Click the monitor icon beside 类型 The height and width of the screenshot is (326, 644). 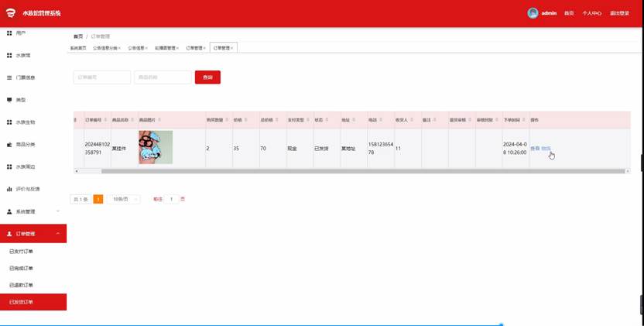pyautogui.click(x=9, y=100)
